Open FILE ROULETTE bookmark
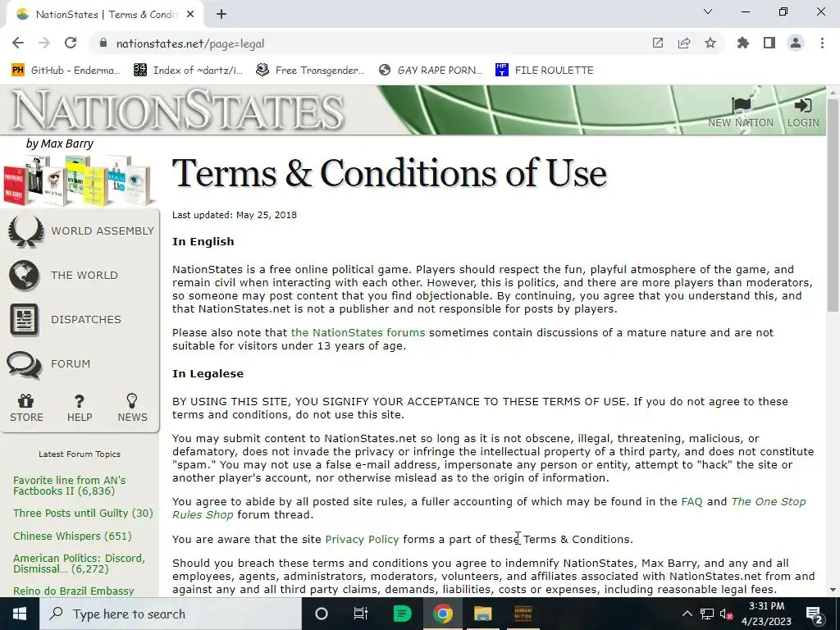The height and width of the screenshot is (630, 840). click(x=545, y=71)
